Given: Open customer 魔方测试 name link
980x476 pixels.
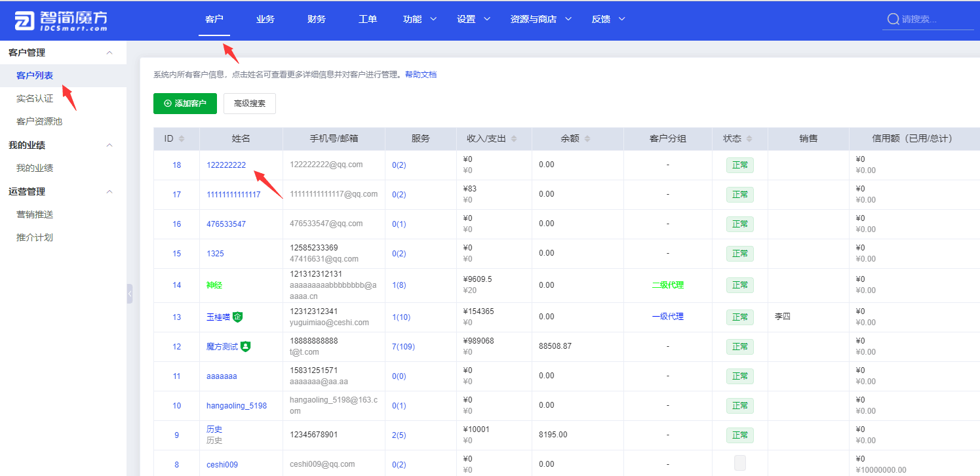Looking at the screenshot, I should tap(222, 346).
